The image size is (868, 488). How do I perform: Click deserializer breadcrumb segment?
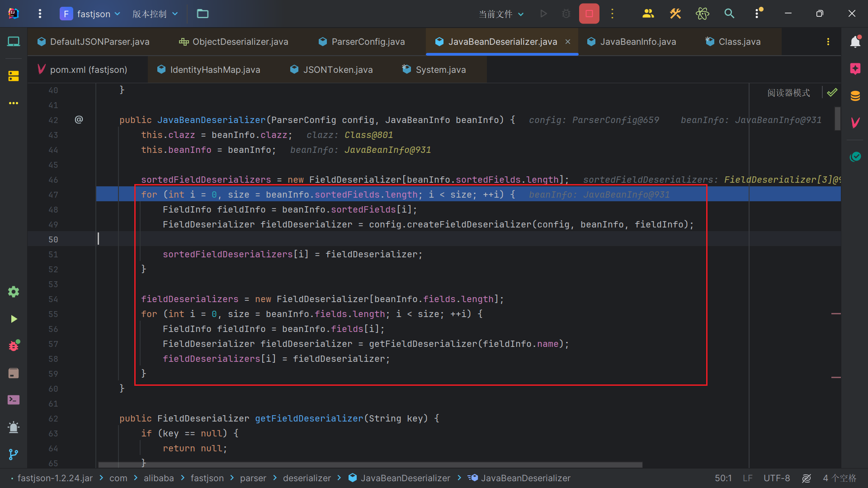click(x=307, y=478)
